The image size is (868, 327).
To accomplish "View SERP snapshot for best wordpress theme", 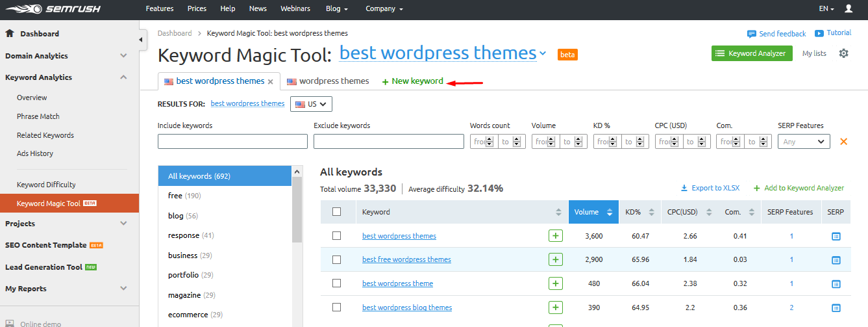I will 836,284.
